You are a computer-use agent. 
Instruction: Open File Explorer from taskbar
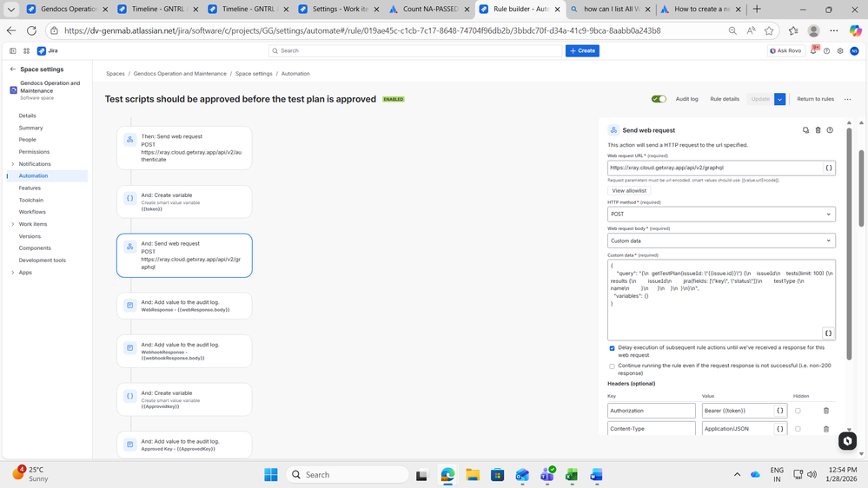coord(472,474)
